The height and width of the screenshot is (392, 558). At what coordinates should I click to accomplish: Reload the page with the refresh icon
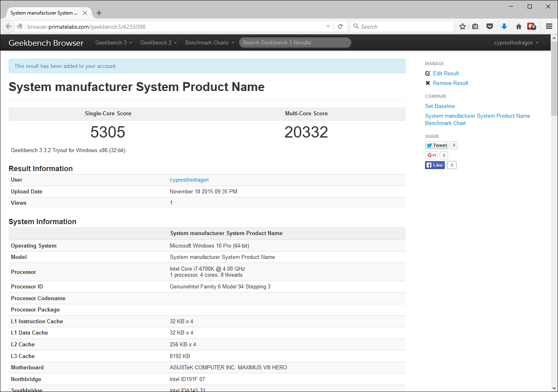point(340,27)
